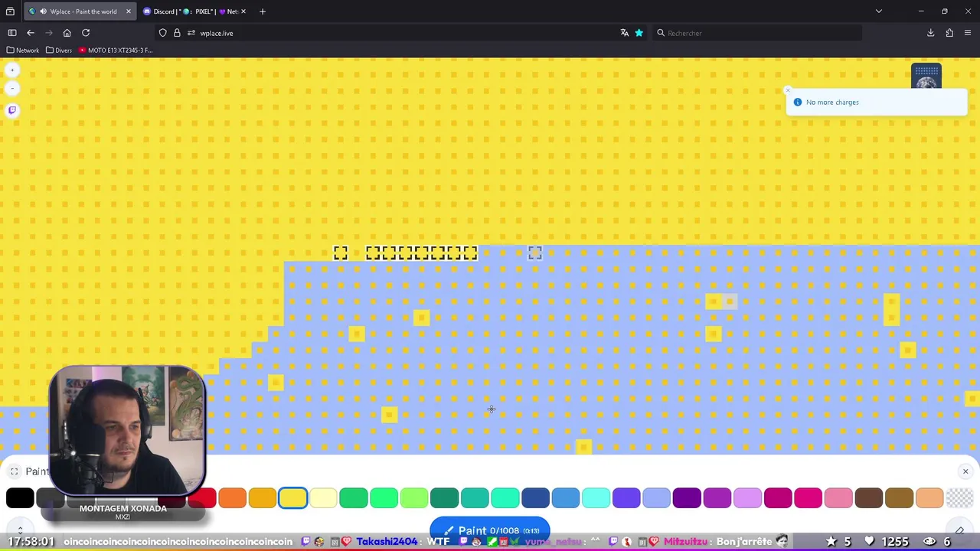The height and width of the screenshot is (551, 980).
Task: Show site security info via padlock
Action: (177, 33)
